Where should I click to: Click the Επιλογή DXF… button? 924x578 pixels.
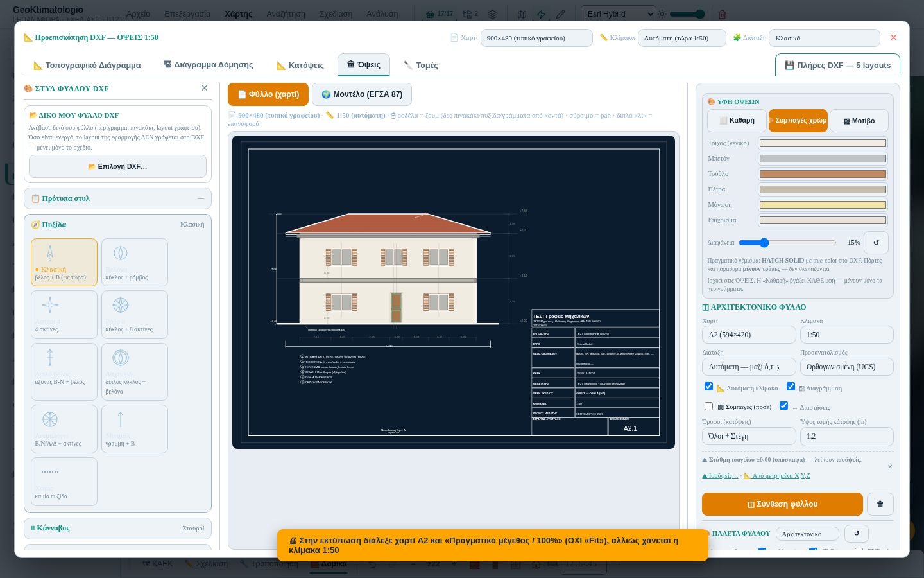117,166
